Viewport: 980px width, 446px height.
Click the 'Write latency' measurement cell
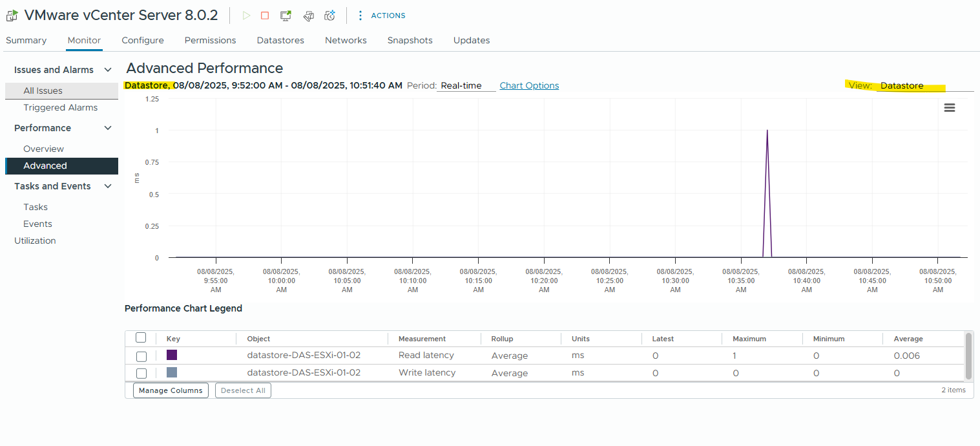427,372
